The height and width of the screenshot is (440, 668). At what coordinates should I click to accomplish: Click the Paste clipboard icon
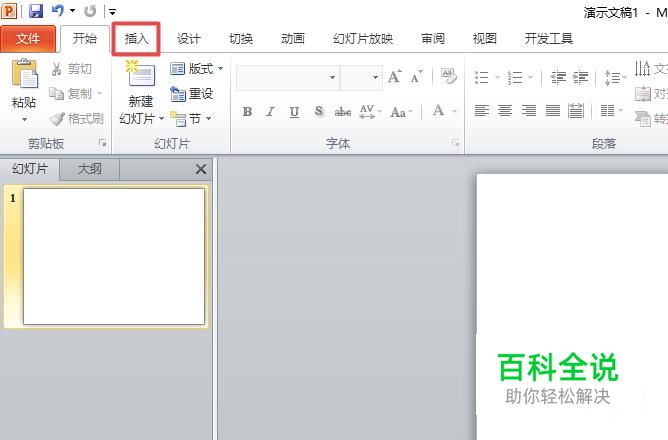pos(24,74)
